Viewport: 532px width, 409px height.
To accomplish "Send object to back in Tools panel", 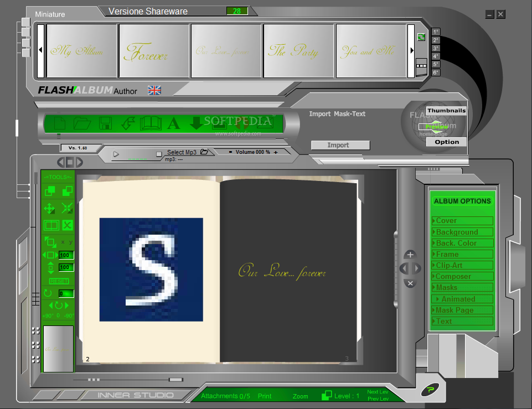I will point(67,191).
